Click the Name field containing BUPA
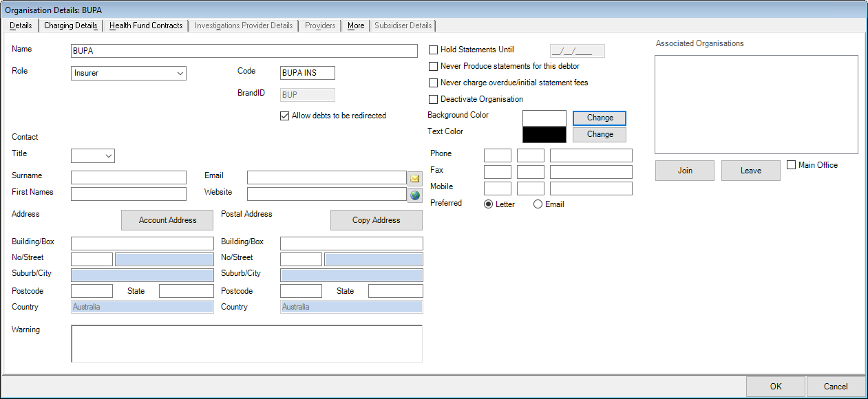Image resolution: width=868 pixels, height=399 pixels. (x=244, y=51)
